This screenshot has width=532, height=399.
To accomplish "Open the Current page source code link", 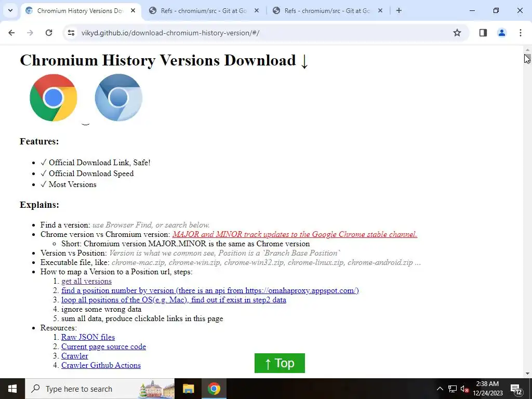I will pyautogui.click(x=103, y=347).
